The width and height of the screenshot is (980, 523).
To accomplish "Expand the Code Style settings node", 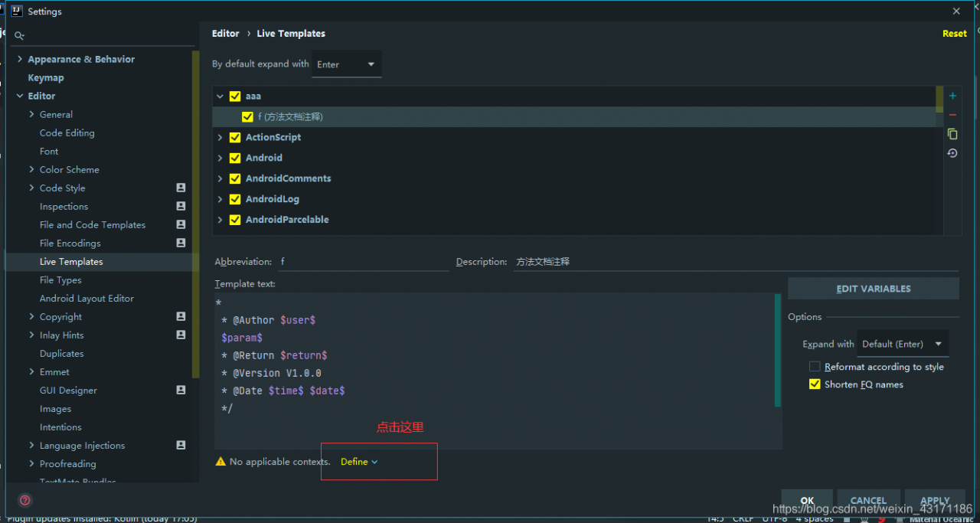I will click(31, 188).
